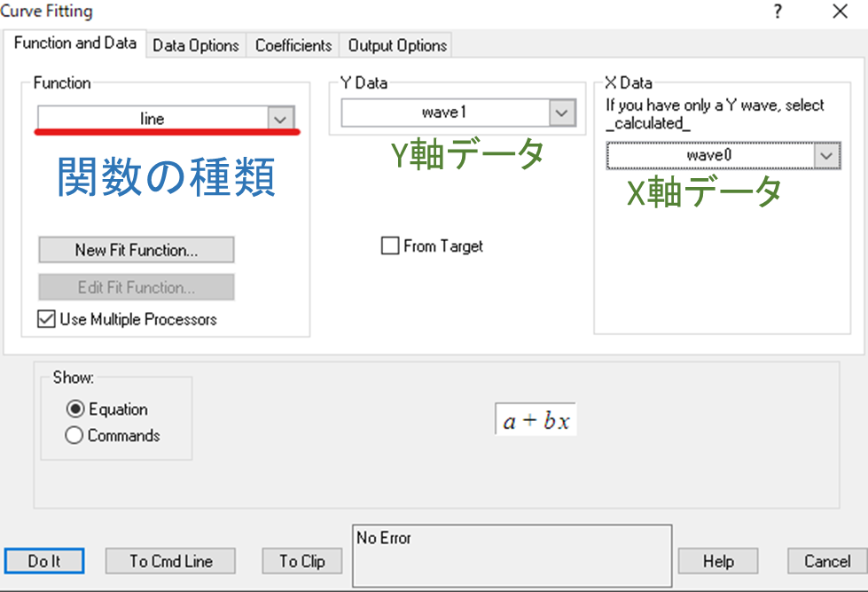The image size is (868, 592).
Task: Expand the Function dropdown arrow
Action: click(x=280, y=119)
